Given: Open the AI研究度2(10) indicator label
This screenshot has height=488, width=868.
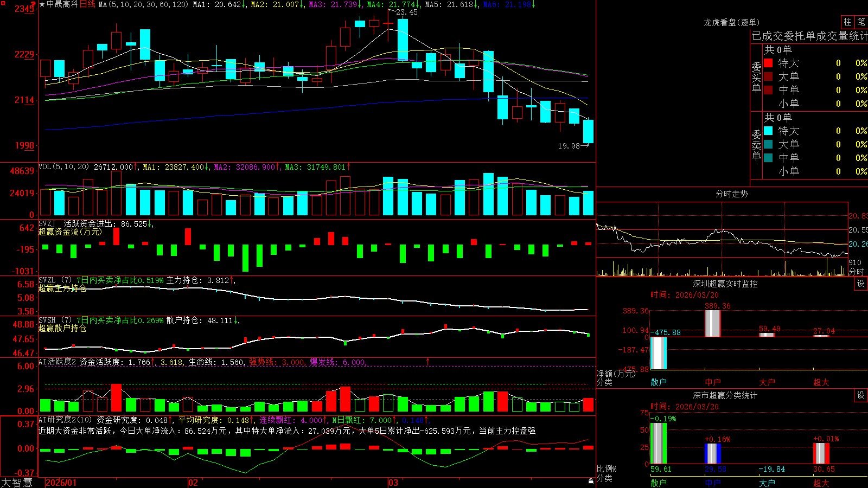Looking at the screenshot, I should click(66, 420).
